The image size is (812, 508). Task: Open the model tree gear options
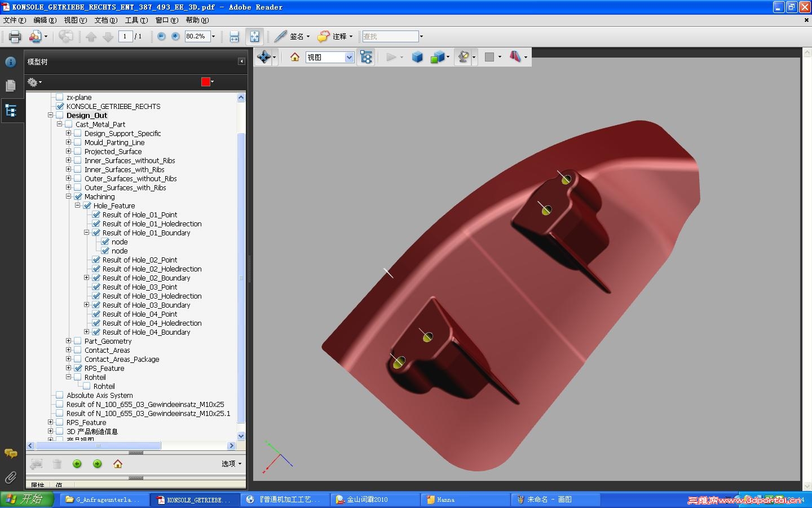click(x=34, y=82)
